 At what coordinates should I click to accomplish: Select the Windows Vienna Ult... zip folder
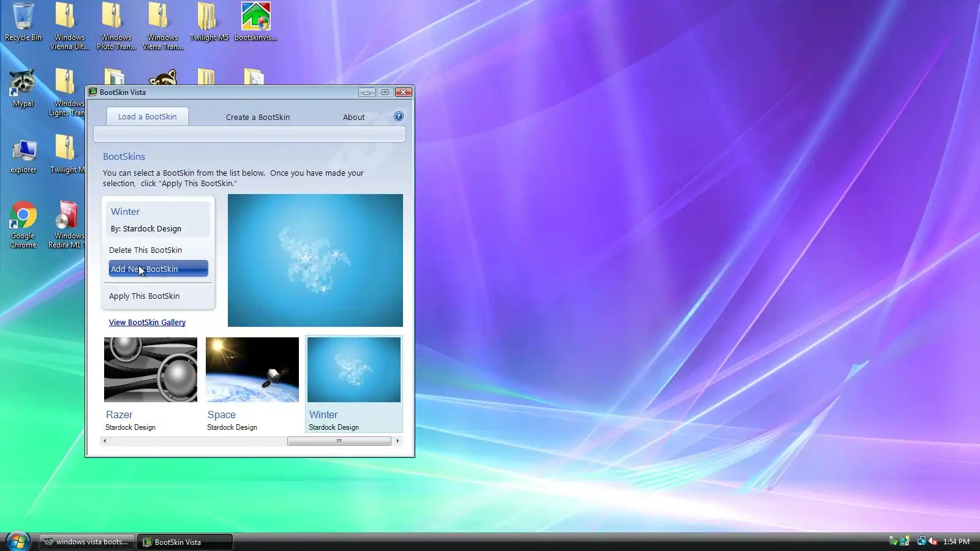[69, 26]
